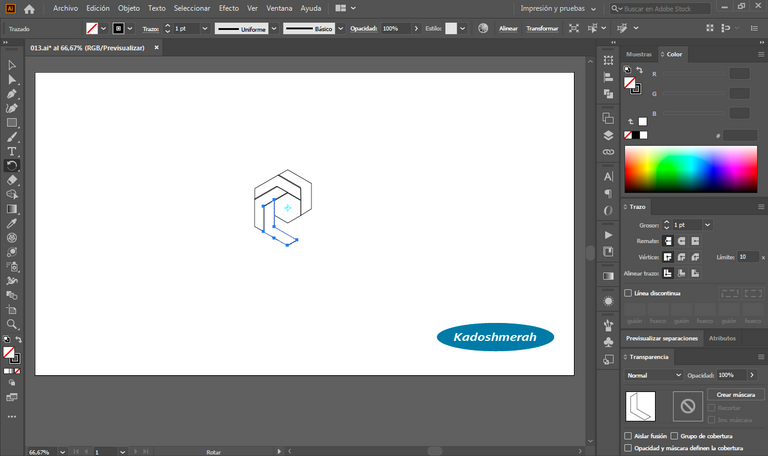
Task: Swap fill and stroke in Color panel
Action: coord(639,70)
